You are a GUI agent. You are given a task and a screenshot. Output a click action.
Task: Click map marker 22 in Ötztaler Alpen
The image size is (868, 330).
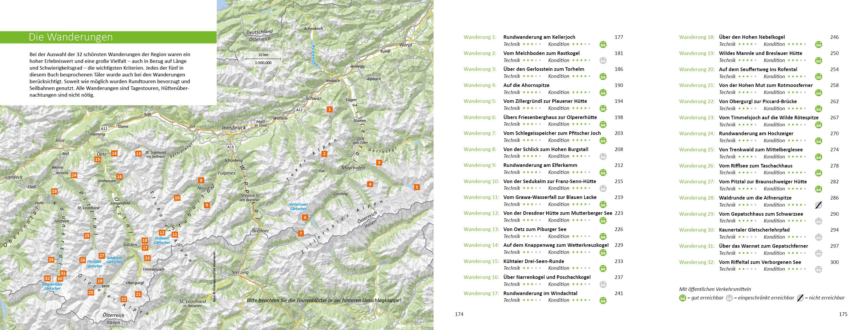[124, 299]
